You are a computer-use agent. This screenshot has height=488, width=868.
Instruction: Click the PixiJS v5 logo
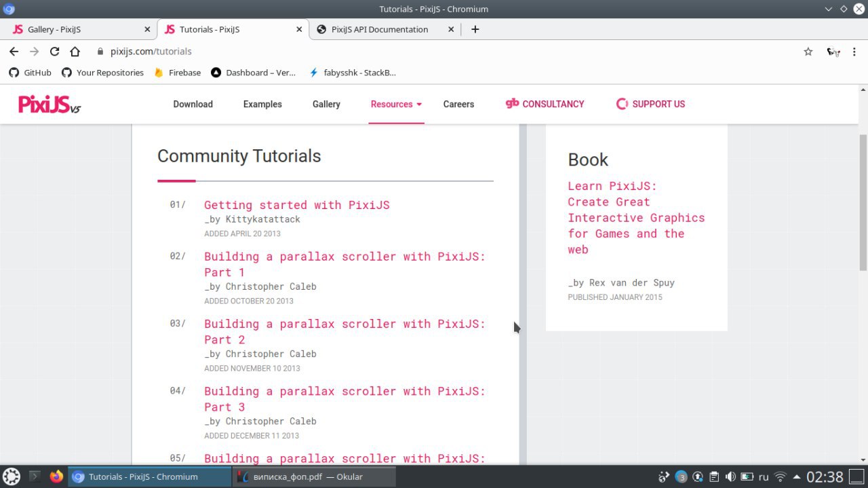[50, 104]
